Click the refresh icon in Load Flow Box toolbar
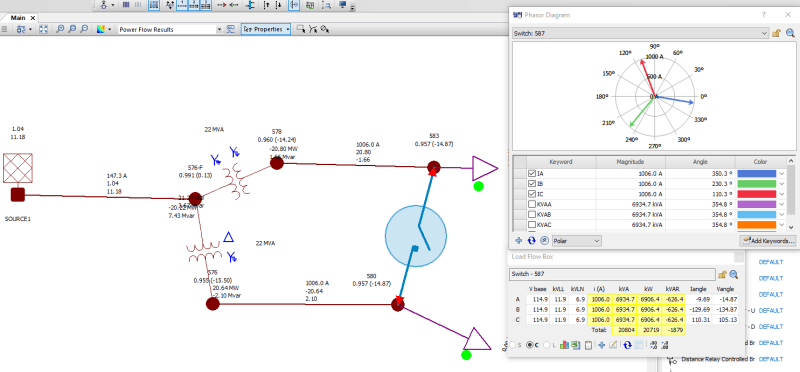The image size is (800, 372). [628, 345]
